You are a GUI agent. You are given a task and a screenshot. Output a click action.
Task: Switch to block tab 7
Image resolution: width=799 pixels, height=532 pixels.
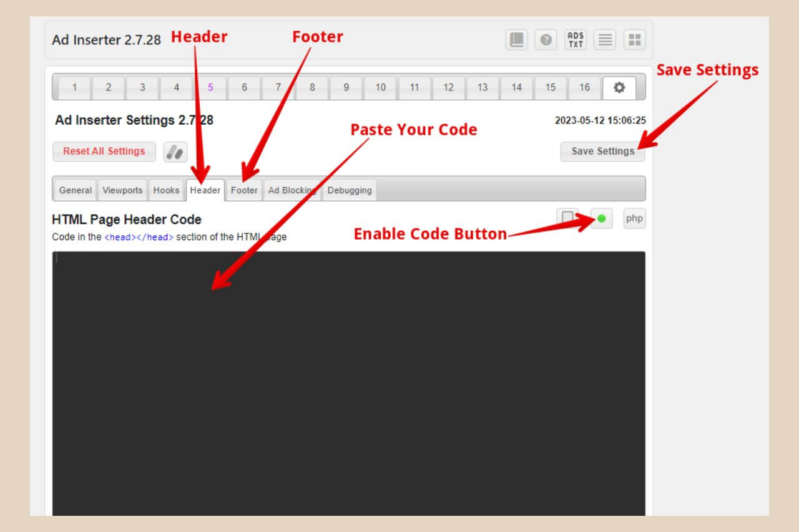(x=278, y=87)
